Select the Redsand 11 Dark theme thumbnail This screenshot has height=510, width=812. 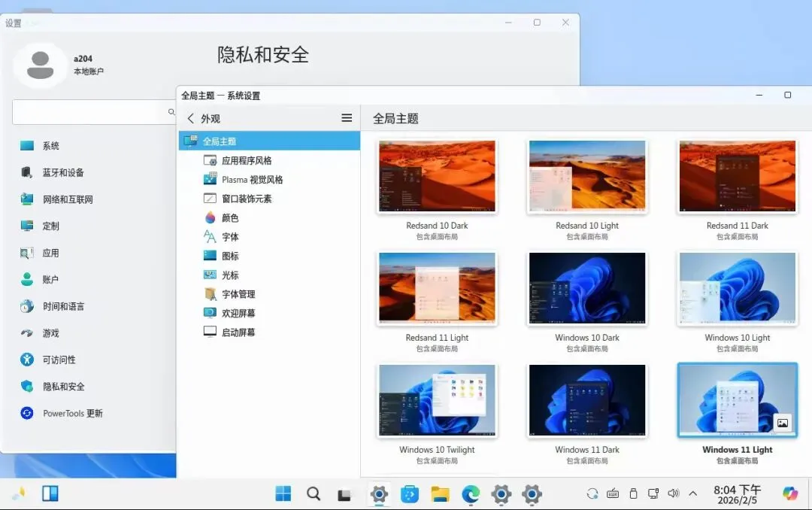pos(737,176)
